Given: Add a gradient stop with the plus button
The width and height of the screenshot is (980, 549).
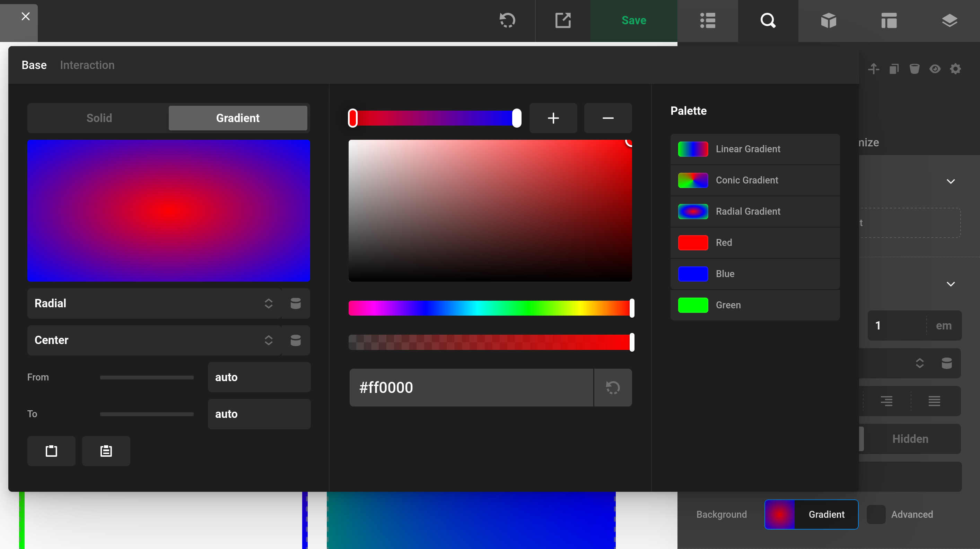Looking at the screenshot, I should (553, 118).
